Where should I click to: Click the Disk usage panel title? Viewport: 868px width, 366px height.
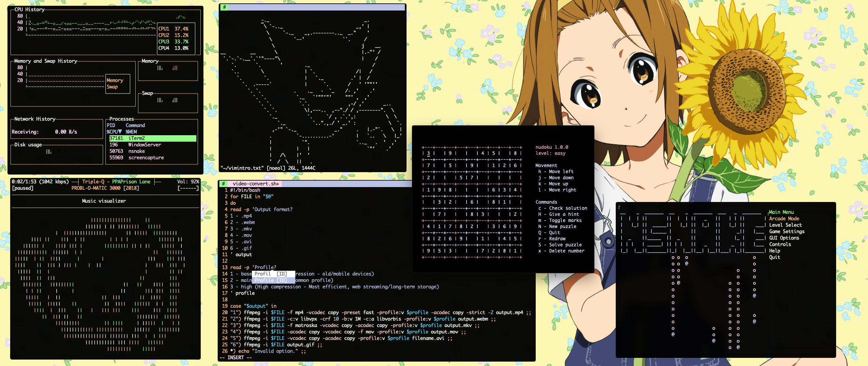click(28, 145)
